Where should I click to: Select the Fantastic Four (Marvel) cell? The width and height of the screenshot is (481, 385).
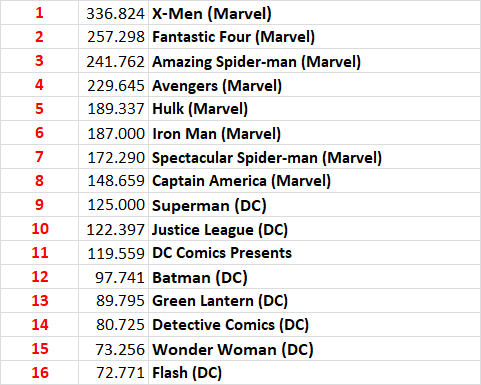pos(314,37)
